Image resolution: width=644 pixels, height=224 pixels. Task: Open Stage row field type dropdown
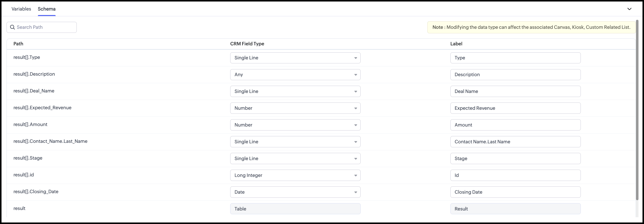point(295,159)
